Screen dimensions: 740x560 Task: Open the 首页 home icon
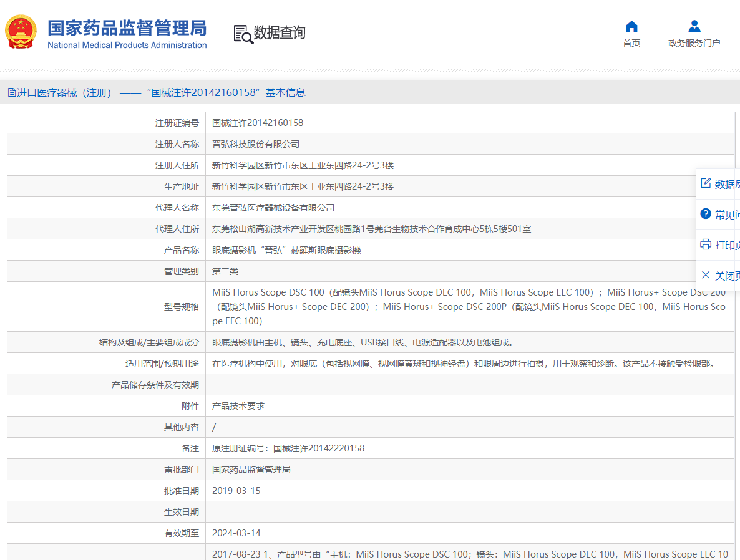[x=631, y=26]
